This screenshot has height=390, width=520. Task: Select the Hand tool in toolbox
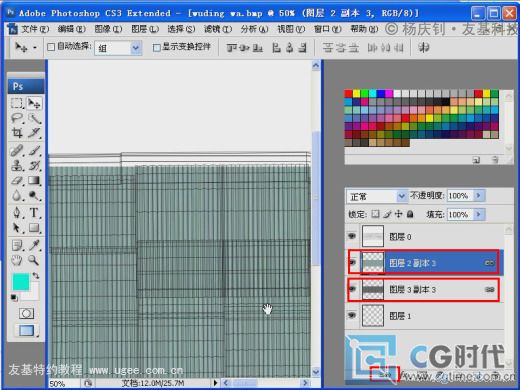[x=17, y=260]
